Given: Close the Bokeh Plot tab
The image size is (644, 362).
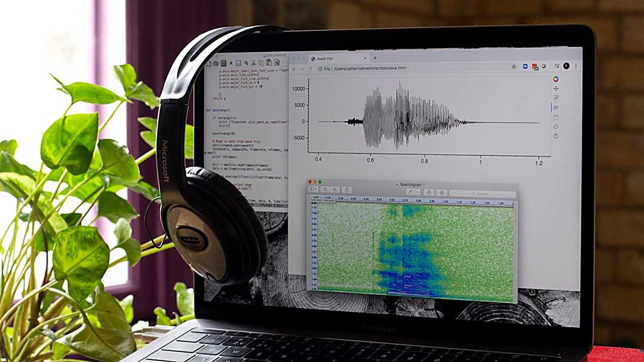Looking at the screenshot, I should click(366, 58).
